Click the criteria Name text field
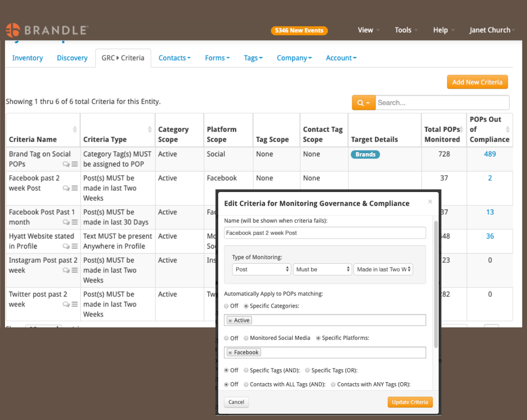The image size is (527, 420). [x=325, y=233]
